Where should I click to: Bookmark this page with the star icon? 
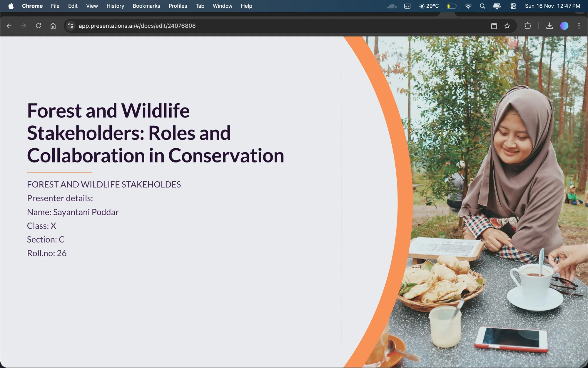(507, 26)
